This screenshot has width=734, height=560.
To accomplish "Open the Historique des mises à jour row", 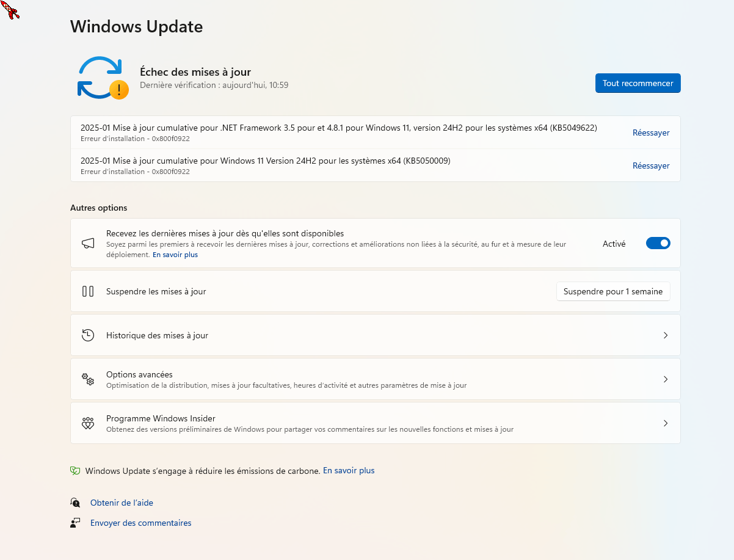I will click(376, 335).
